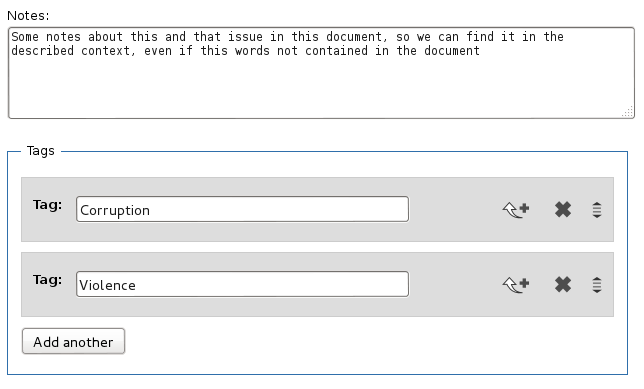Remove the Violence tag
This screenshot has width=644, height=389.
563,284
